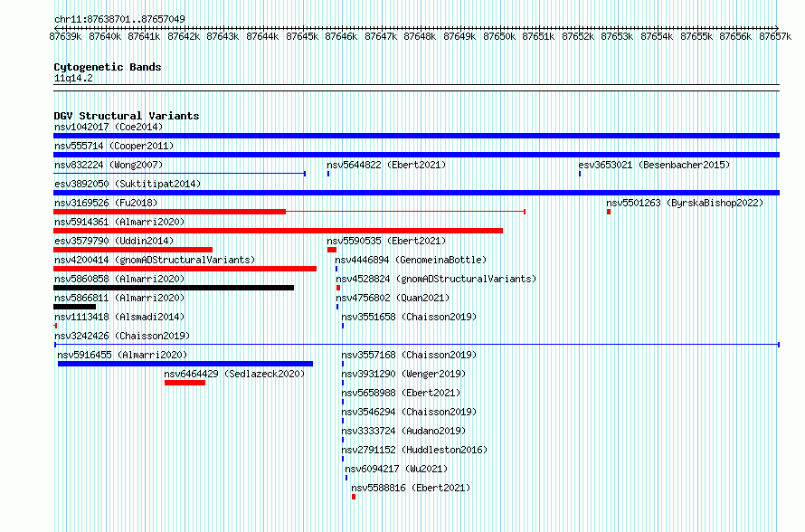Screen dimensions: 805x532
Task: Click the Cytogenetic Bands track title
Action: click(108, 67)
